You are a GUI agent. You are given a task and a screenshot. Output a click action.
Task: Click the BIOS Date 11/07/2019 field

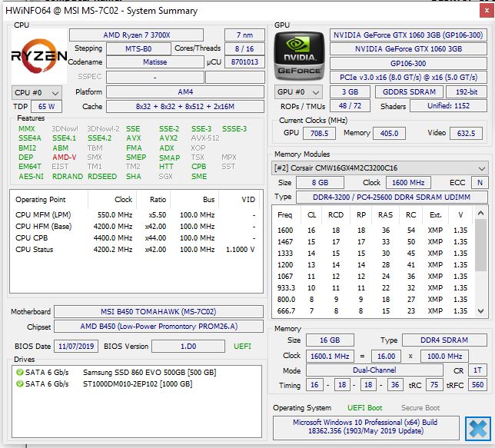point(76,347)
